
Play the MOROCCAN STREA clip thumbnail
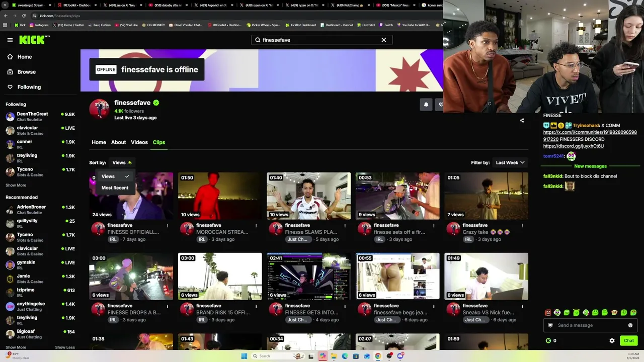click(220, 196)
